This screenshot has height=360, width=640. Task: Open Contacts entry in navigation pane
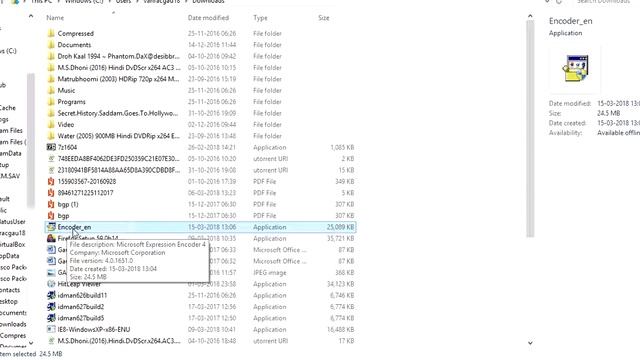(10, 290)
